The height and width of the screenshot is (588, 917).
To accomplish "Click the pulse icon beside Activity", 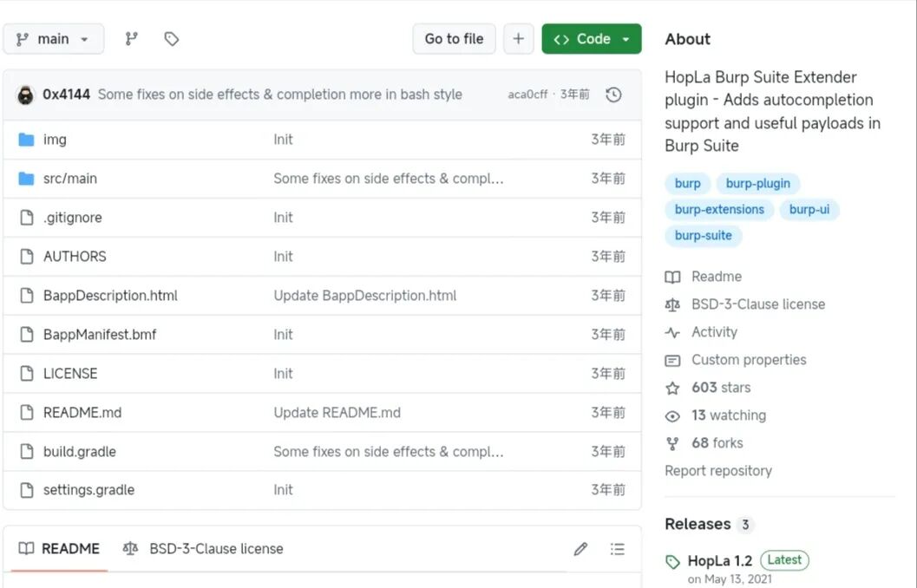I will (672, 332).
